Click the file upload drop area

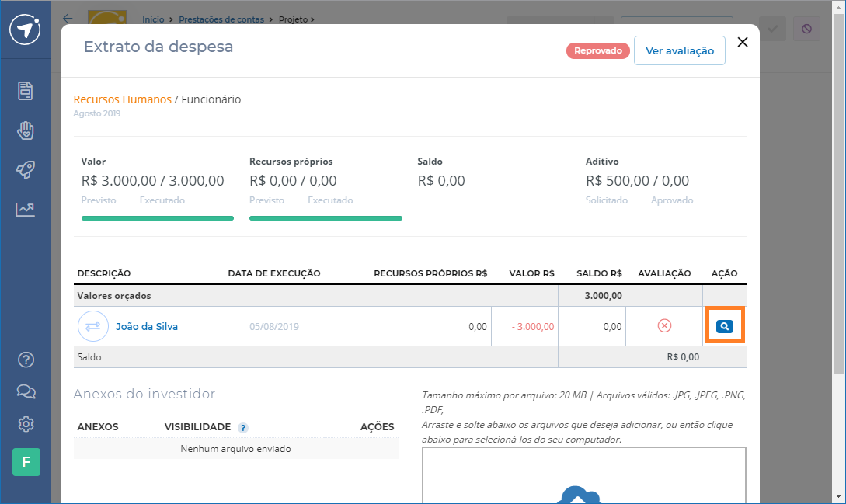pos(583,475)
